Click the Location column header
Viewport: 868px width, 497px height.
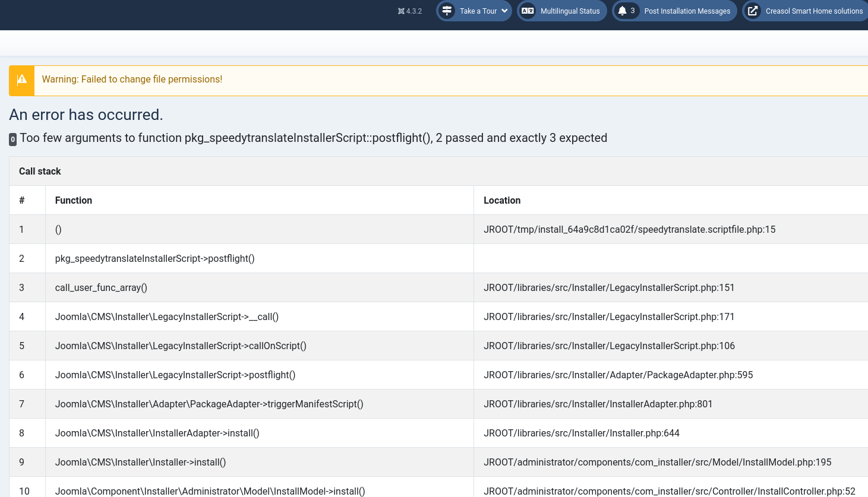(x=502, y=201)
